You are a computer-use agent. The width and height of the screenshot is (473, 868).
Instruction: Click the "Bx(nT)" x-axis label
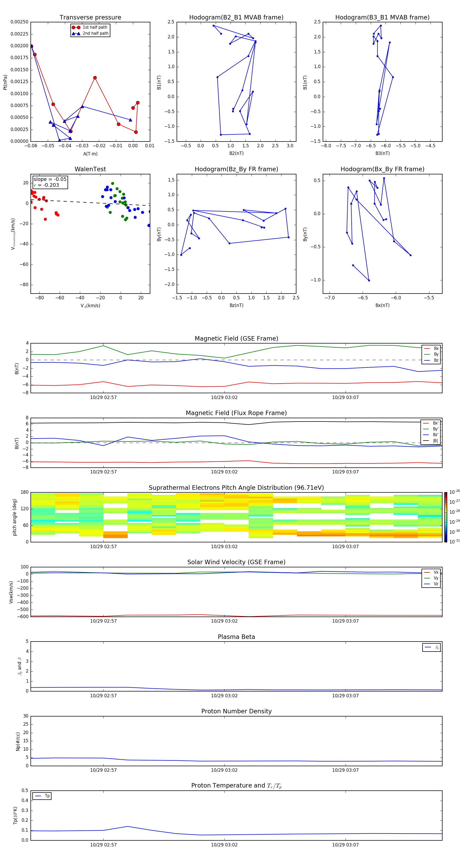[382, 306]
